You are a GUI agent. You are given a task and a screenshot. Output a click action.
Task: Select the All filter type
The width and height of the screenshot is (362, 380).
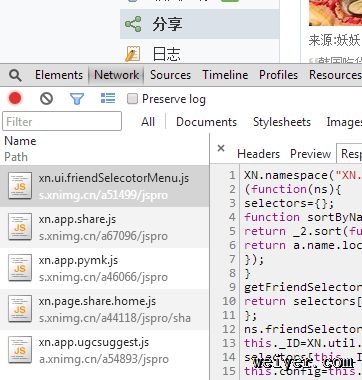click(x=148, y=122)
